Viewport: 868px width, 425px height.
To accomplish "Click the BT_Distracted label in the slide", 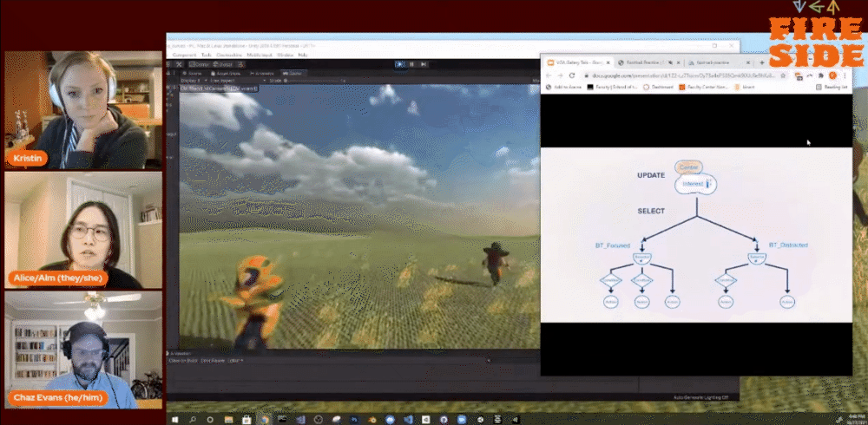I will click(788, 245).
